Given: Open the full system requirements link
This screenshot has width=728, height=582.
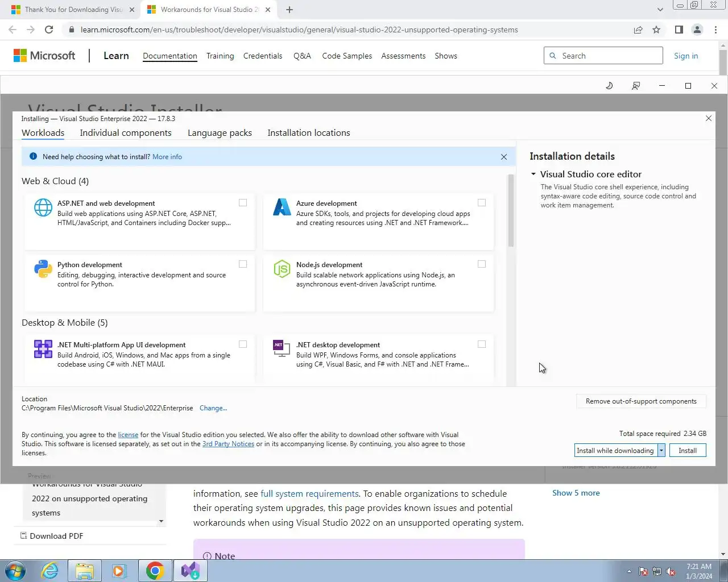Looking at the screenshot, I should pos(309,493).
